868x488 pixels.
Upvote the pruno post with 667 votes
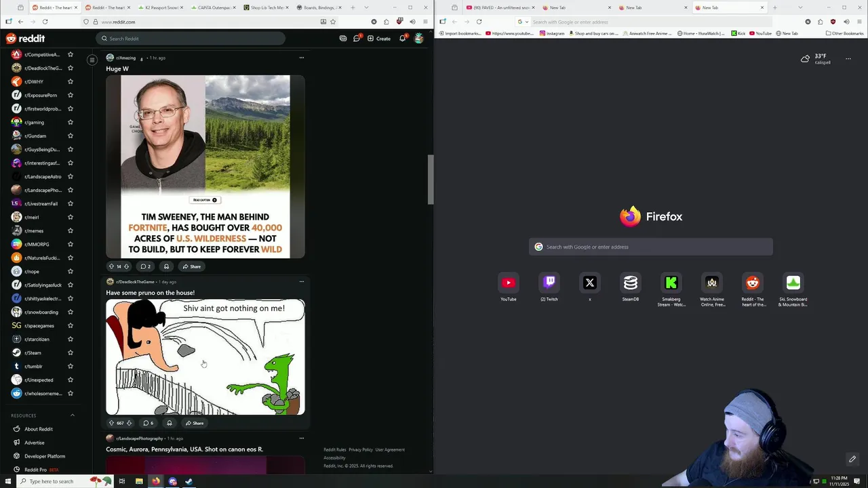tap(111, 423)
